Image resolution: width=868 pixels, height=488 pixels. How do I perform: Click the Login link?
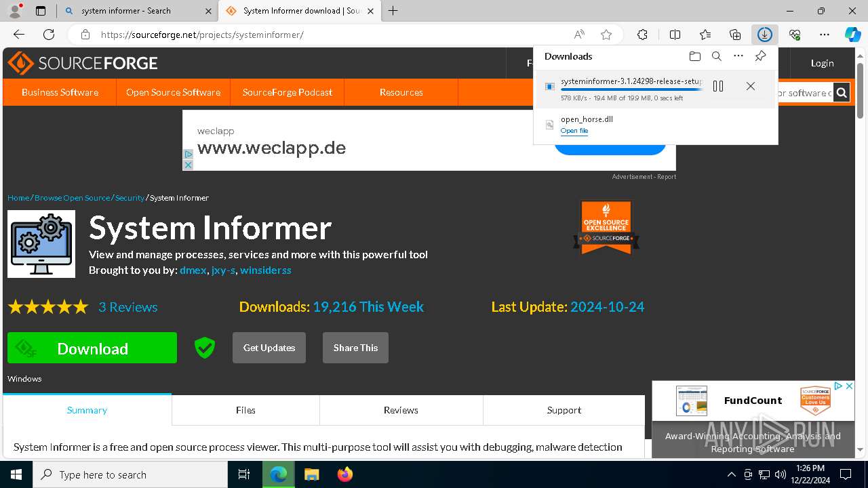pos(823,63)
